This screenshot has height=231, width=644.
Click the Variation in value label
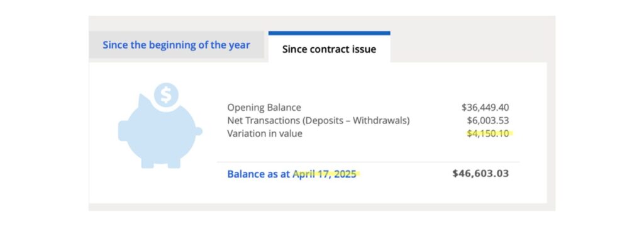265,133
